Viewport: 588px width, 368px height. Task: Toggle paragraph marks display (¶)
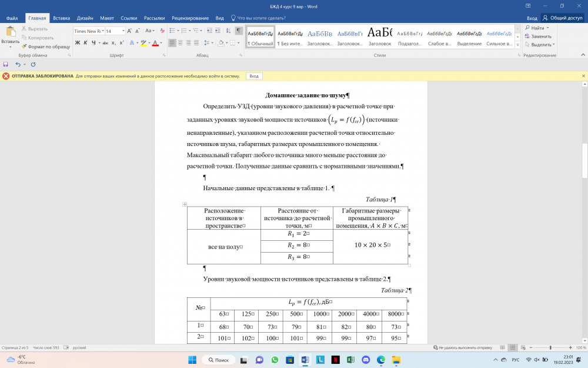[x=239, y=31]
